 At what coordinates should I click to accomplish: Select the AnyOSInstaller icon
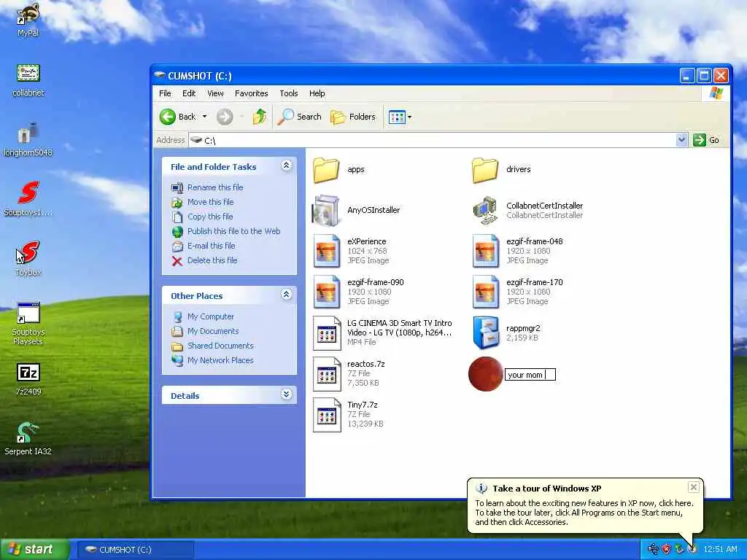[x=326, y=210]
